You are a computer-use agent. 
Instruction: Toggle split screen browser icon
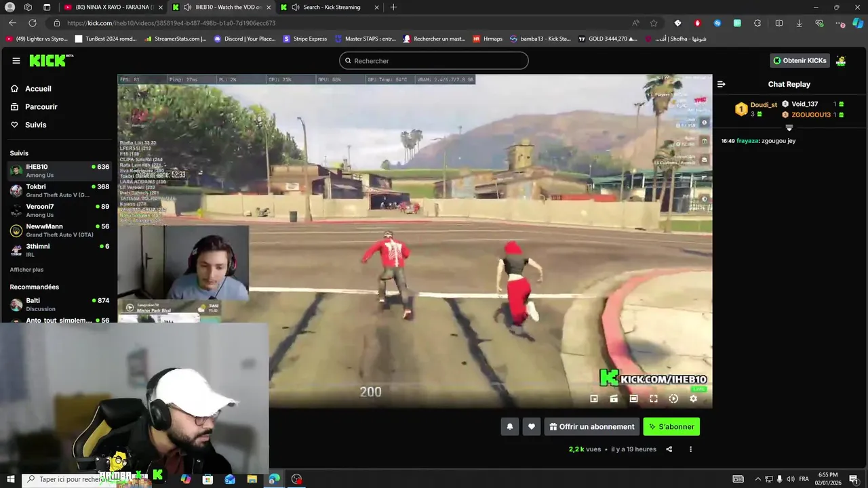pos(778,23)
